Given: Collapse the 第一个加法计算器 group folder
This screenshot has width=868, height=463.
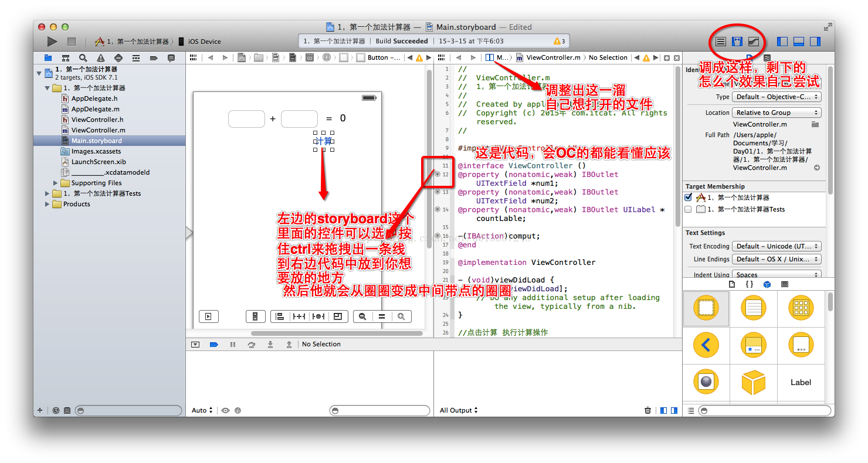Looking at the screenshot, I should (48, 88).
